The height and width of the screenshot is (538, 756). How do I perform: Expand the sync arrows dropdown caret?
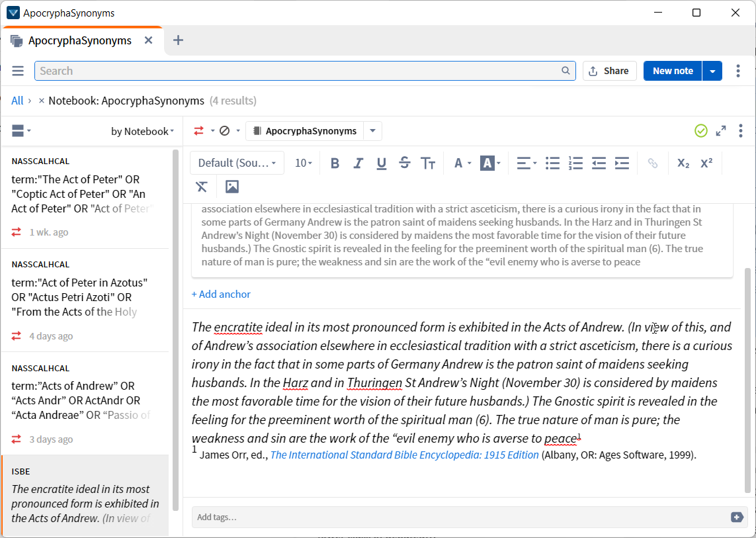[x=212, y=131]
